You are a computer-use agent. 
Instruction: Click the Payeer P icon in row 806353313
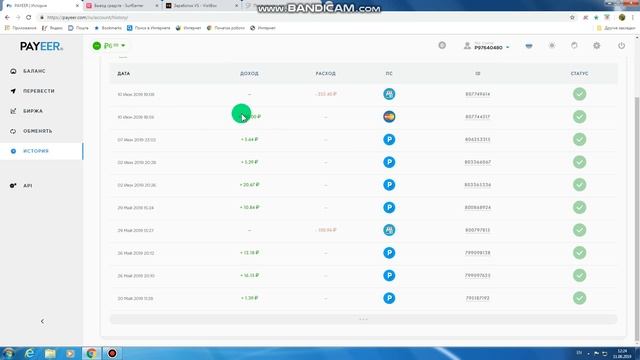pyautogui.click(x=389, y=140)
